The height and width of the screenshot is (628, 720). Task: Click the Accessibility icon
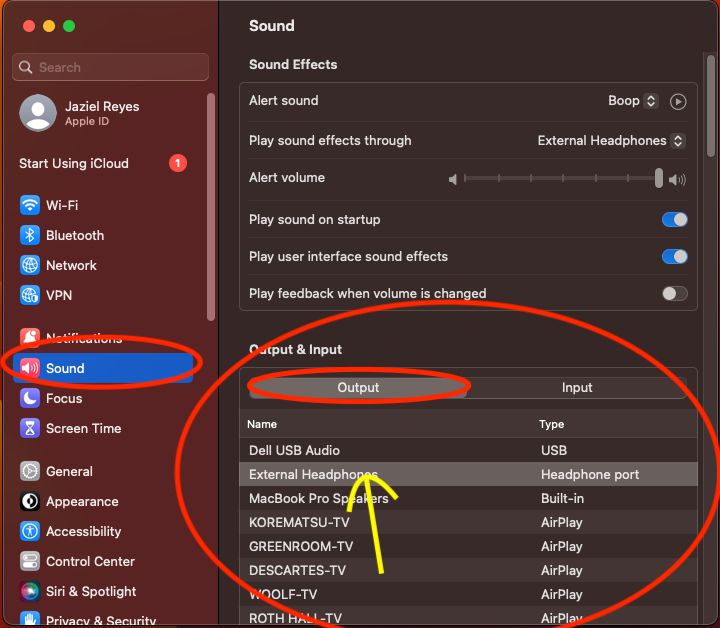[x=30, y=531]
